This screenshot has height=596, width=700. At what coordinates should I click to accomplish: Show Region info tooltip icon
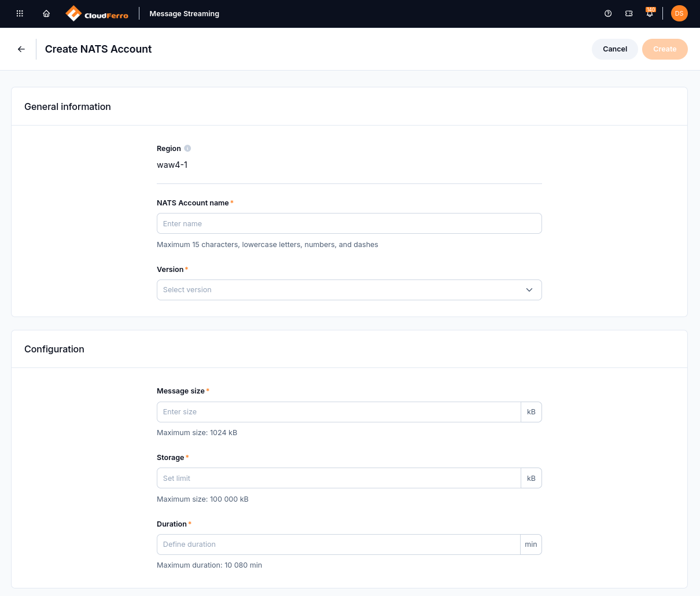click(x=187, y=148)
